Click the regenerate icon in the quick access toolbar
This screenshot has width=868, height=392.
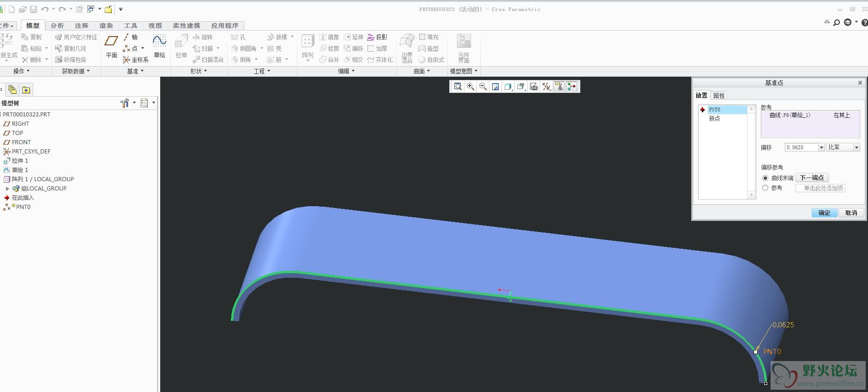79,9
